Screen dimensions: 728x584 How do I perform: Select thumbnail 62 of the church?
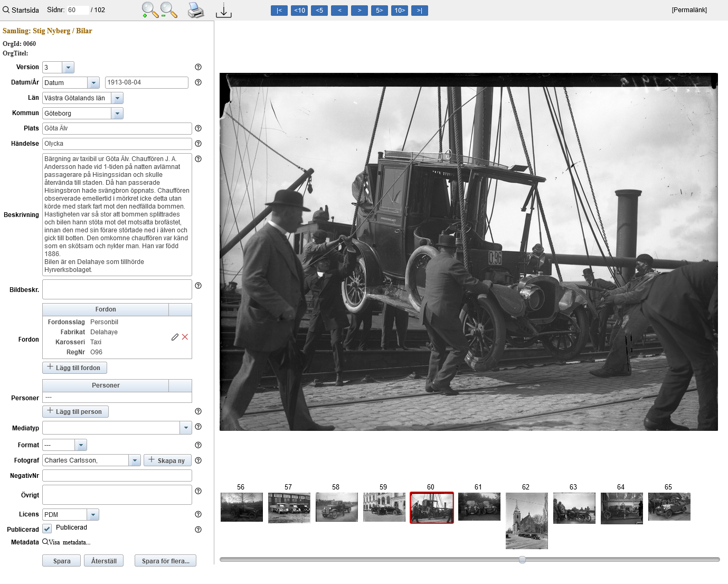[527, 521]
